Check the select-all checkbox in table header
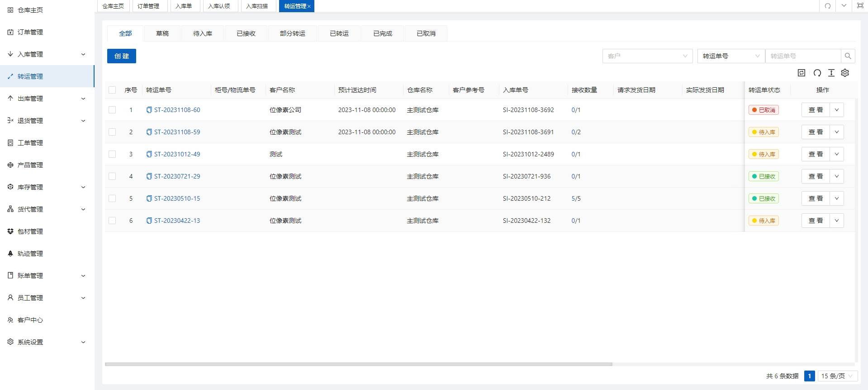 tap(112, 90)
